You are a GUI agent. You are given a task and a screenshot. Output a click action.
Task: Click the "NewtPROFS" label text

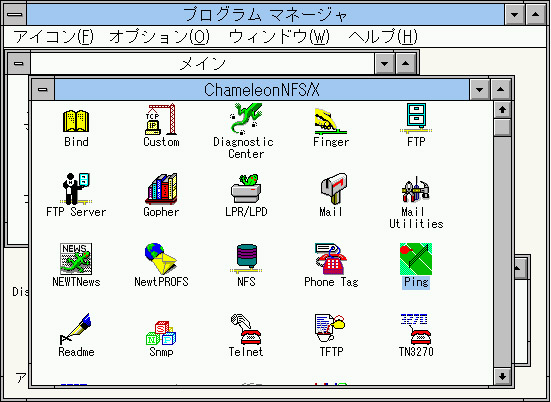161,282
